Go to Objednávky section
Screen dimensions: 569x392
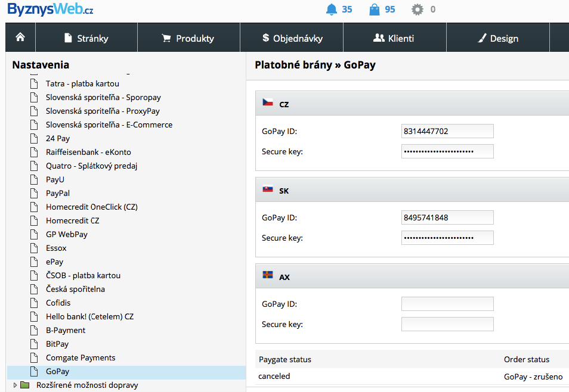tap(292, 38)
